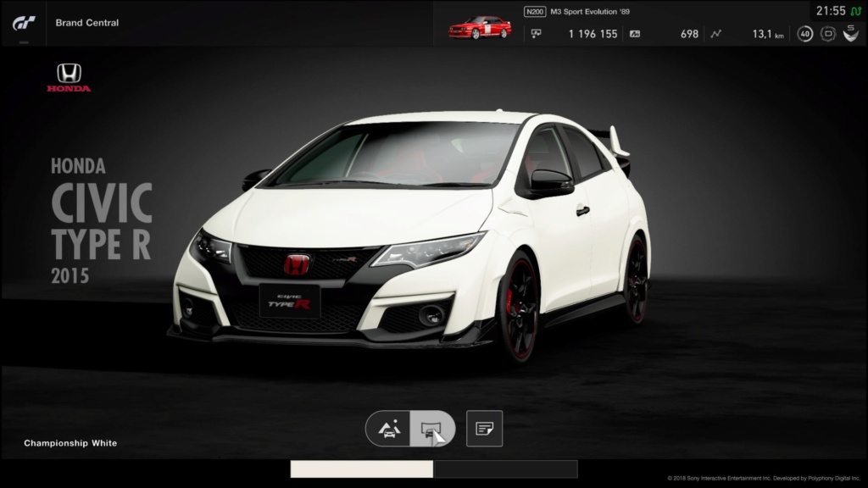Click the green network status icon

[856, 11]
